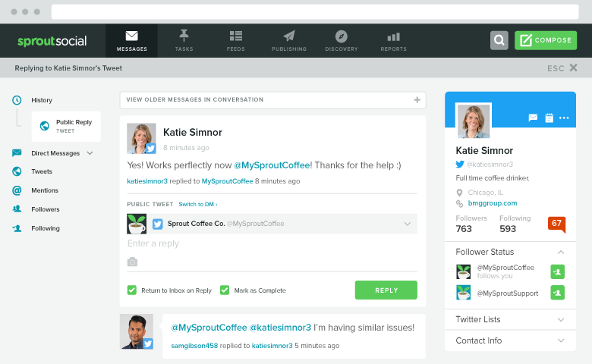Toggle Return to Inbox on Reply checkbox
The height and width of the screenshot is (364, 592).
pos(132,290)
